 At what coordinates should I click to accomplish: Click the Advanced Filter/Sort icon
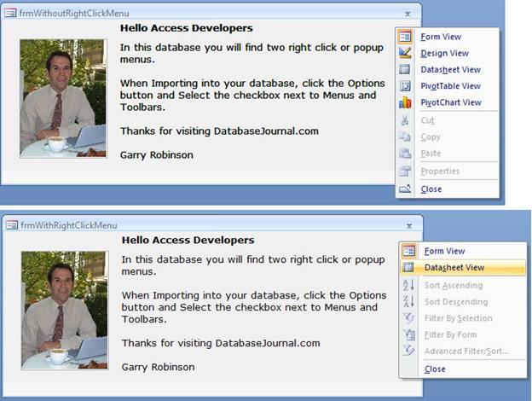(409, 351)
